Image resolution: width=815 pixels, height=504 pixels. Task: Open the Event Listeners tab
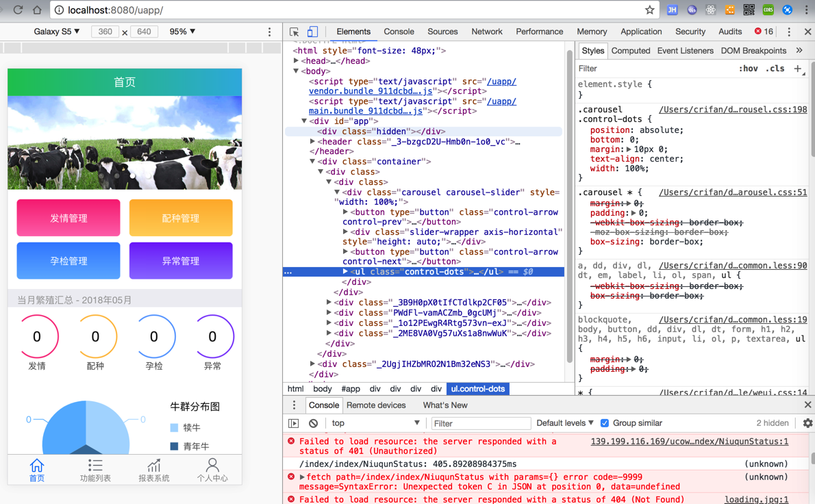click(x=685, y=51)
